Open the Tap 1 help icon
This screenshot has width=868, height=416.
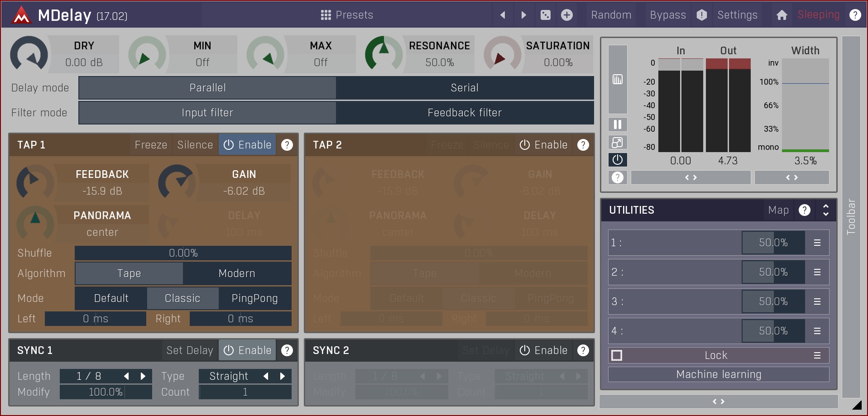pyautogui.click(x=287, y=145)
